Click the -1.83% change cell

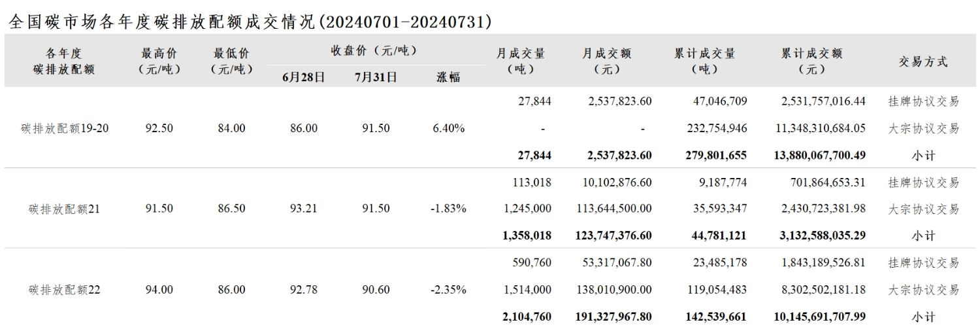tap(448, 209)
